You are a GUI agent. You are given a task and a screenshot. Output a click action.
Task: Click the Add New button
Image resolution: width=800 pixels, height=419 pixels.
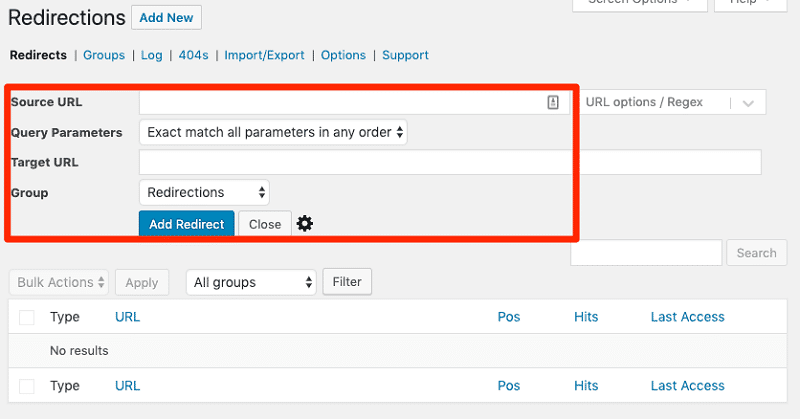[166, 18]
